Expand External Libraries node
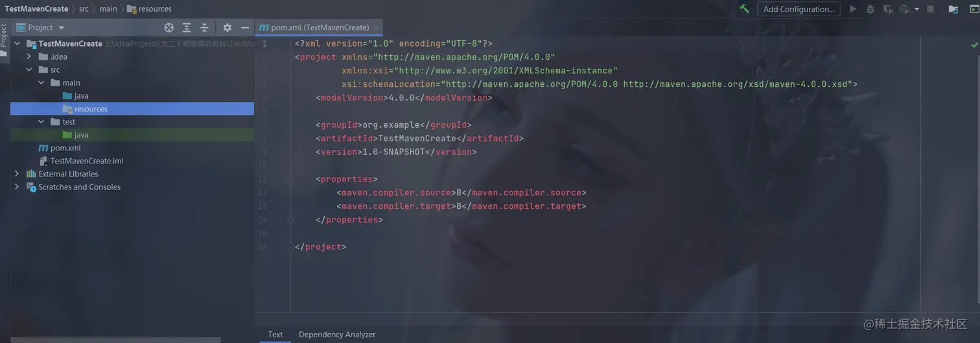Screen dimensions: 980x343 (x=17, y=174)
